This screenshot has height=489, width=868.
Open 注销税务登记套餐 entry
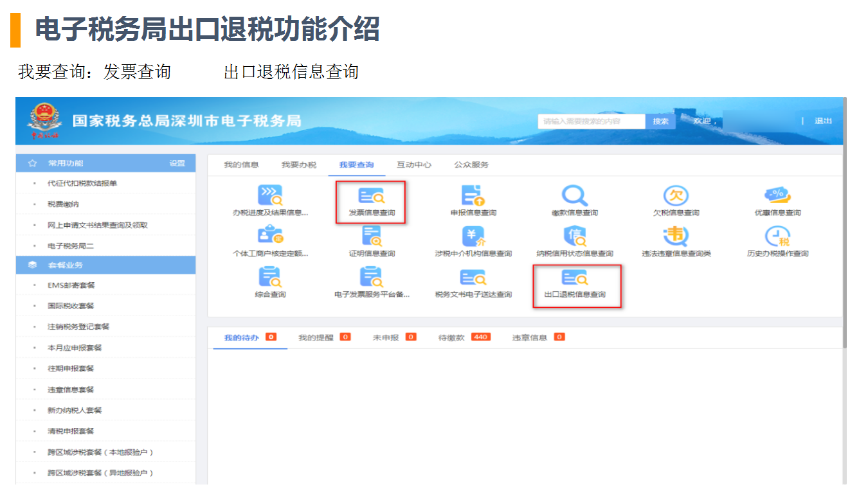(x=106, y=326)
